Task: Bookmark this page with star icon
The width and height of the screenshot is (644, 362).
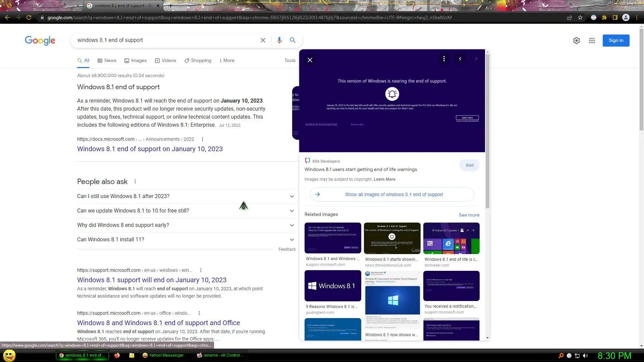Action: 580,17
